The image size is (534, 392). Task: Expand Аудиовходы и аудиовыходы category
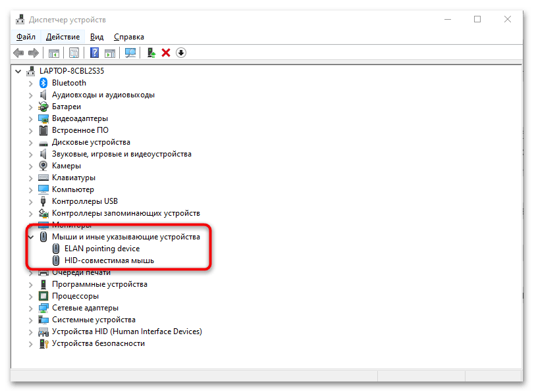click(x=31, y=95)
